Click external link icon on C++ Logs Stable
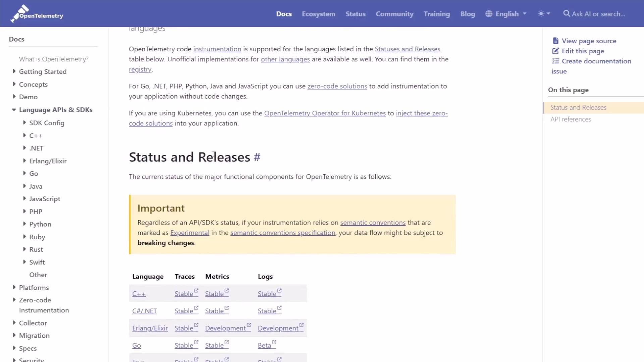The image size is (644, 362). pyautogui.click(x=279, y=291)
